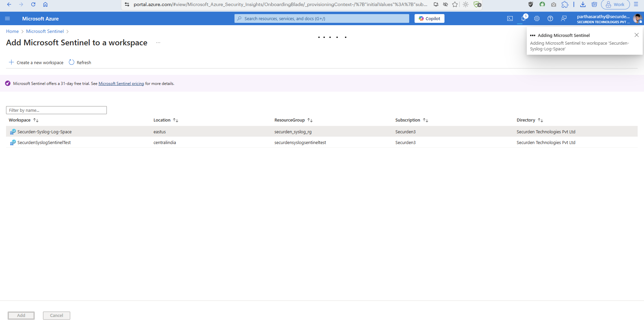Open Microsoft Sentinel pricing link
The image size is (644, 323).
[121, 84]
